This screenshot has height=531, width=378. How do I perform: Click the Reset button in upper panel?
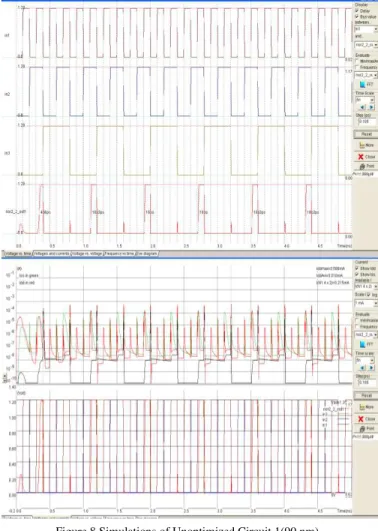[366, 134]
